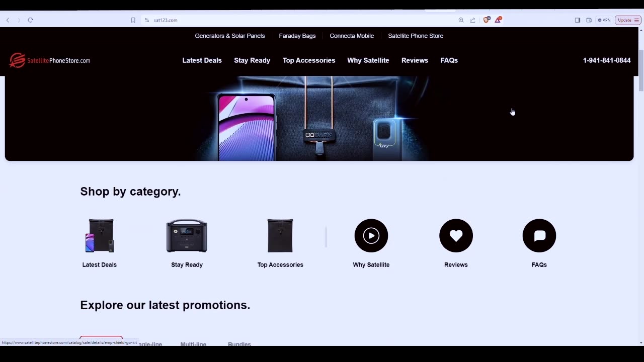Click the VPN button in toolbar

(x=604, y=20)
